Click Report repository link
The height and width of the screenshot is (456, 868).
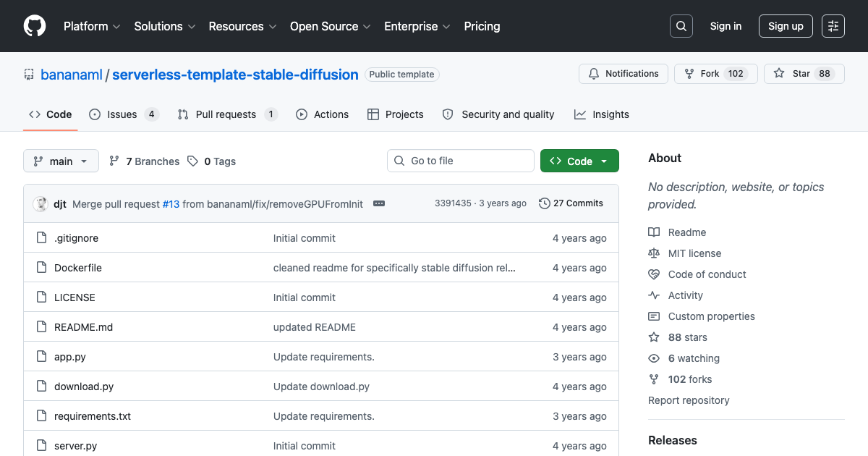tap(689, 400)
